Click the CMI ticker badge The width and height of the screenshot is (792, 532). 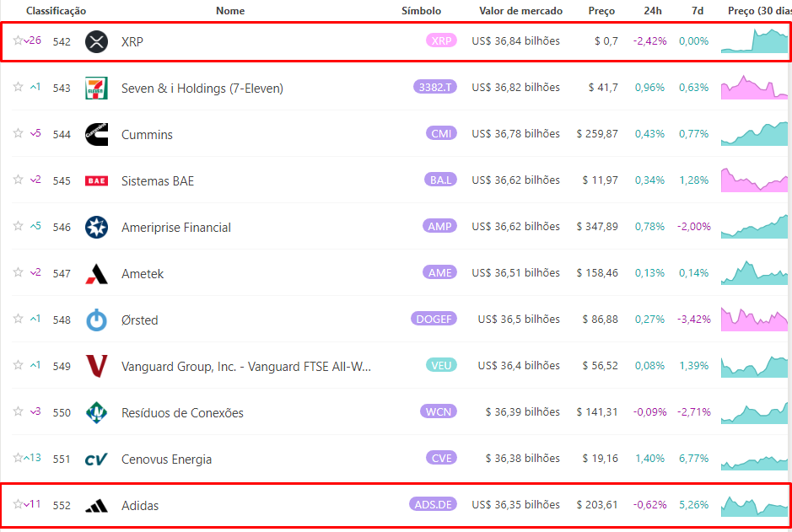click(x=441, y=133)
